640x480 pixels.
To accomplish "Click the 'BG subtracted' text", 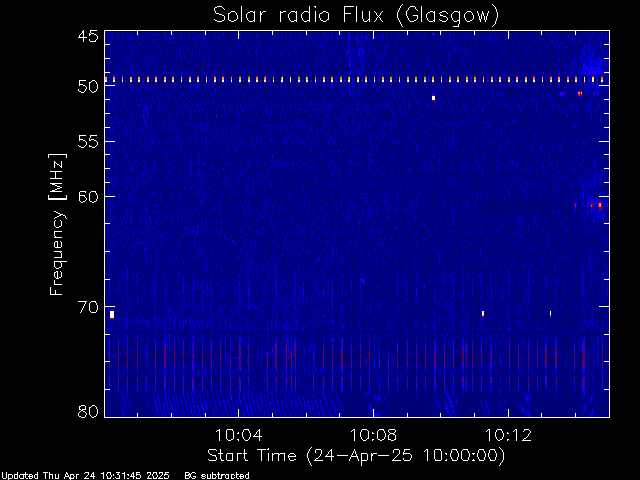I will click(217, 476).
